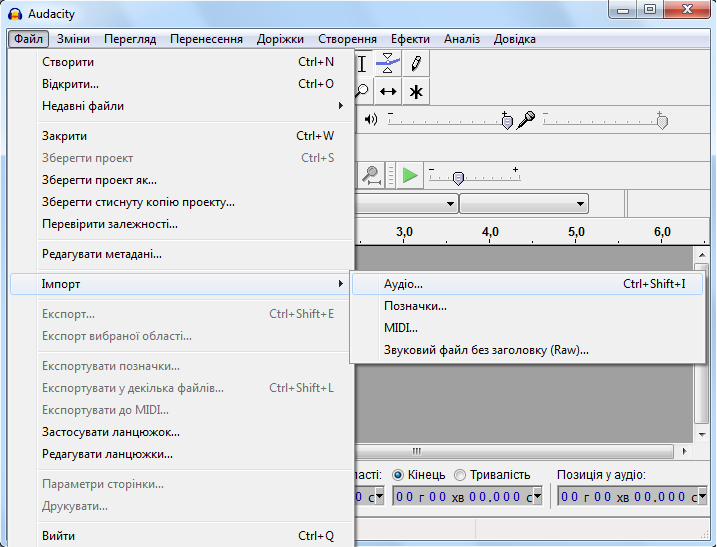Select the Draw pencil tool
717x547 pixels.
pos(416,63)
